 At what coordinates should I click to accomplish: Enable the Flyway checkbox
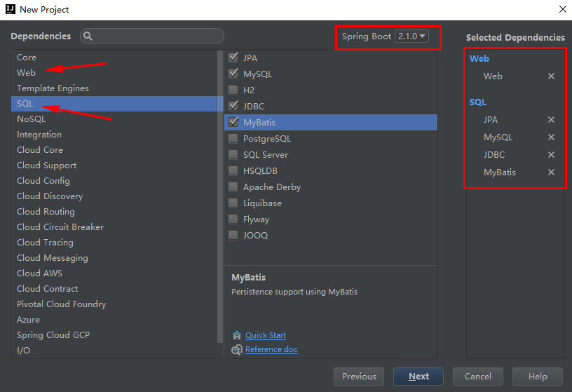tap(233, 219)
